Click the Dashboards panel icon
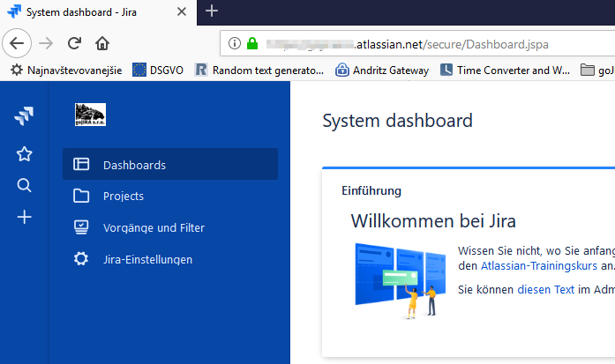615x364 pixels. [81, 164]
